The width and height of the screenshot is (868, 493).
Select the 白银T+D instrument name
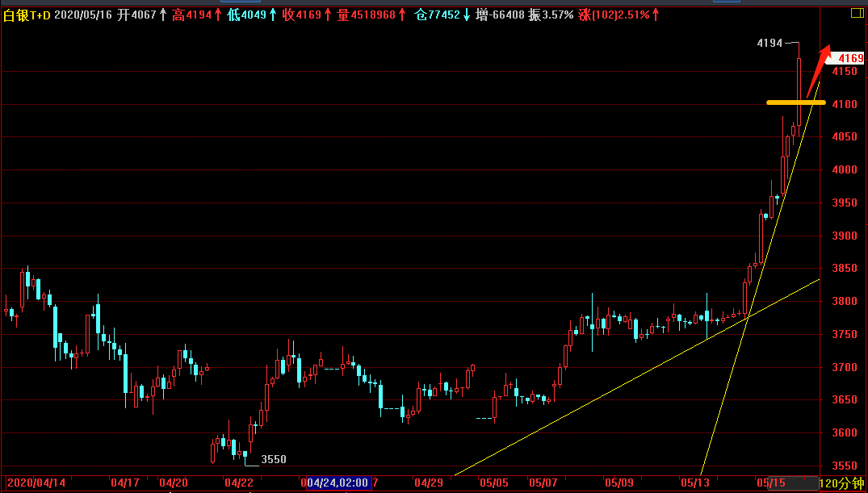tap(27, 15)
